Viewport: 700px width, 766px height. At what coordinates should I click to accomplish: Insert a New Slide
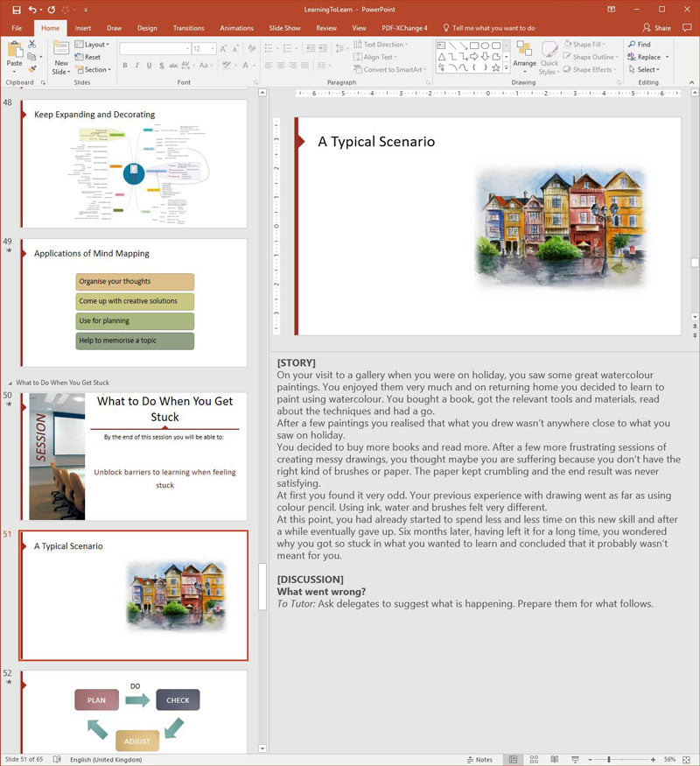point(61,58)
